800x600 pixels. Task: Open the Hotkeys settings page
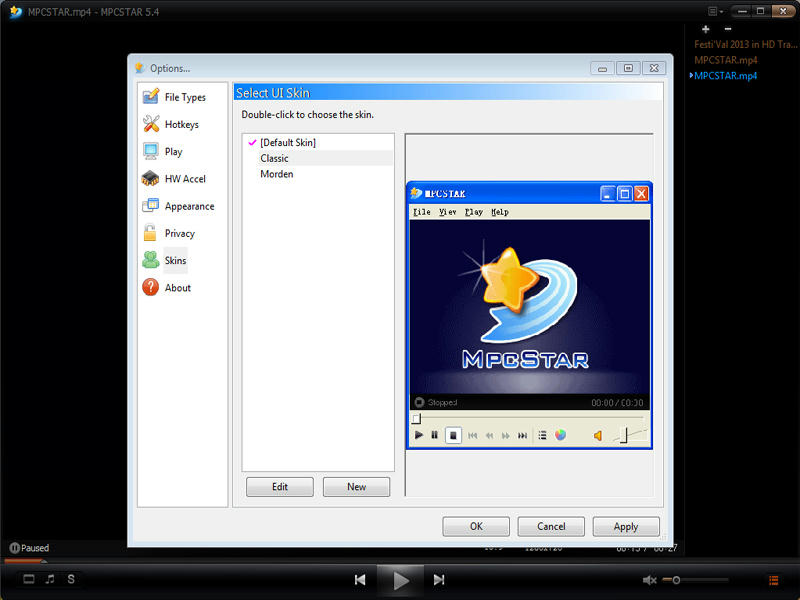click(x=171, y=124)
